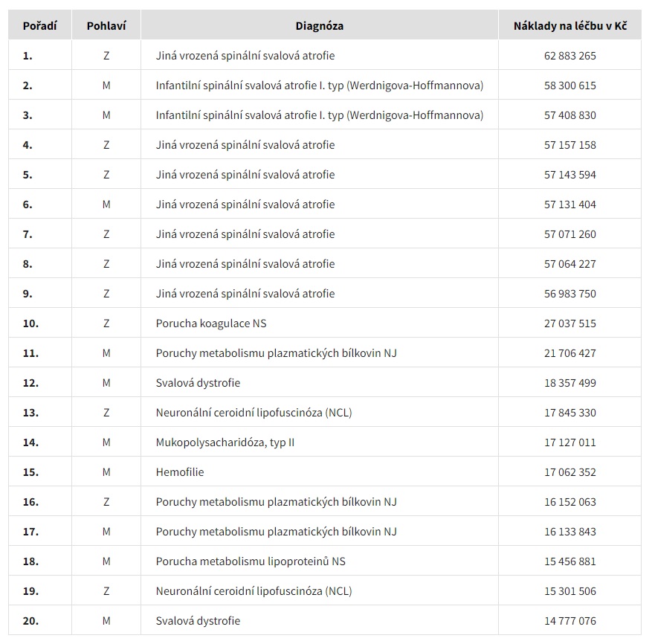Click the "Porucha metabolismu lipoproteinů NS" cell

[x=251, y=561]
